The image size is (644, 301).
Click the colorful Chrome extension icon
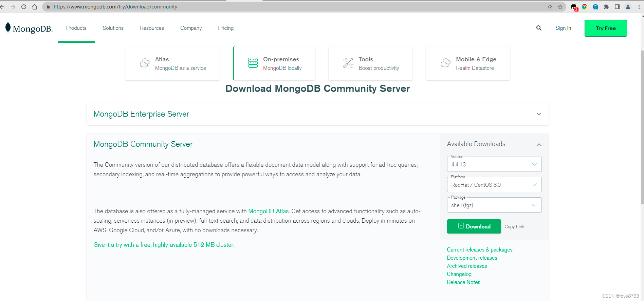coord(585,7)
